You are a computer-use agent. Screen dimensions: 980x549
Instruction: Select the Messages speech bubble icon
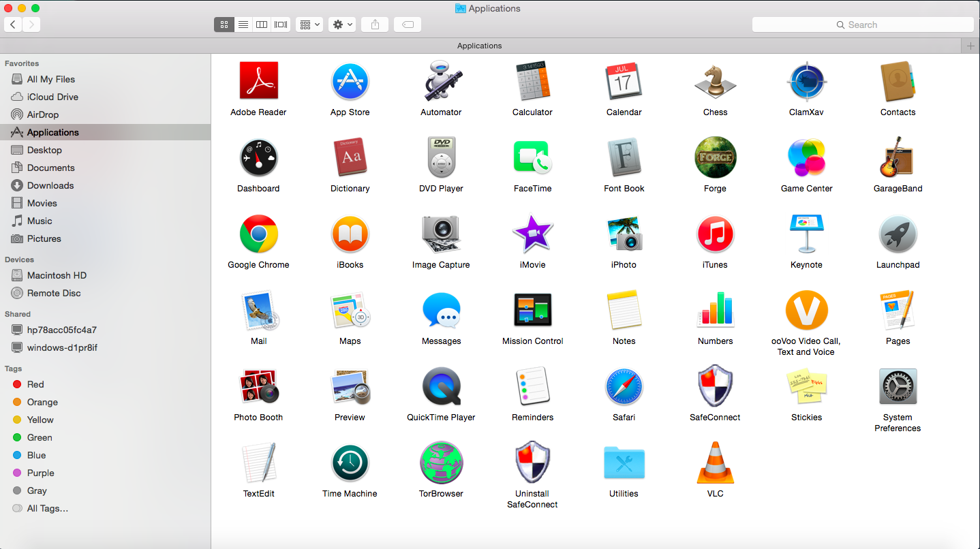coord(441,311)
